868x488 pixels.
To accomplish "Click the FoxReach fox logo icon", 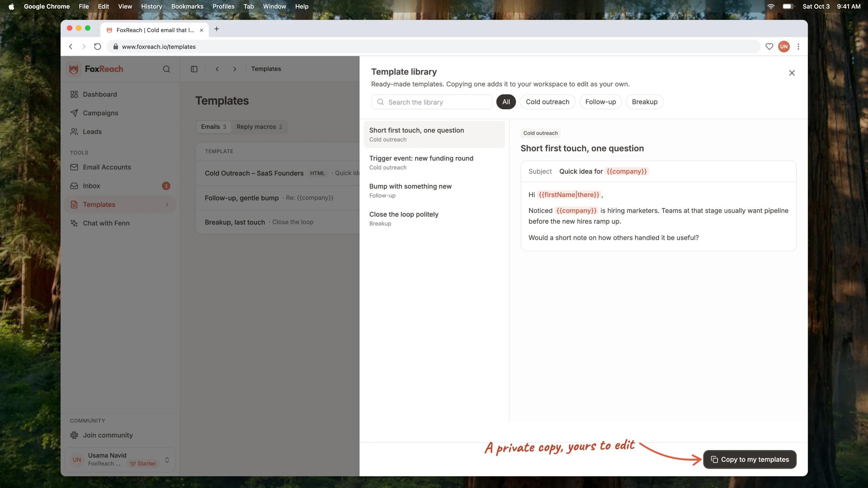I will 74,69.
